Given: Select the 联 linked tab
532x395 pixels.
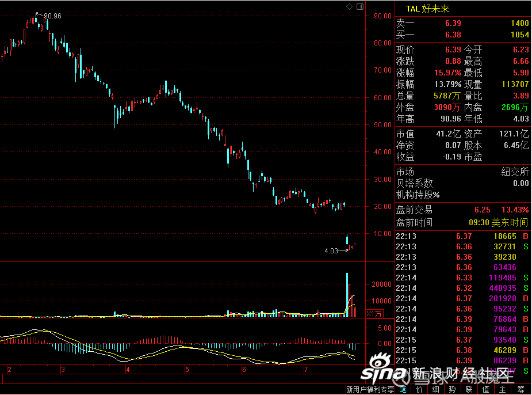Looking at the screenshot, I should [x=469, y=389].
